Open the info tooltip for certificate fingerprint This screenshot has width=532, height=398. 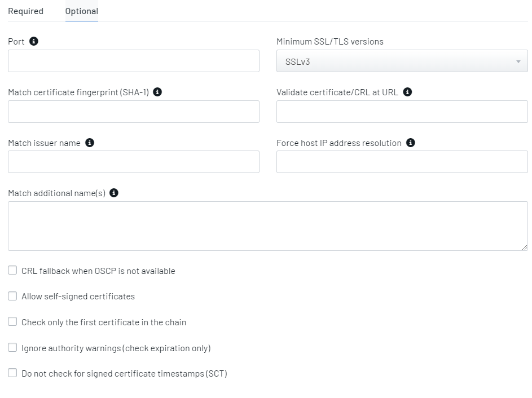pyautogui.click(x=157, y=92)
